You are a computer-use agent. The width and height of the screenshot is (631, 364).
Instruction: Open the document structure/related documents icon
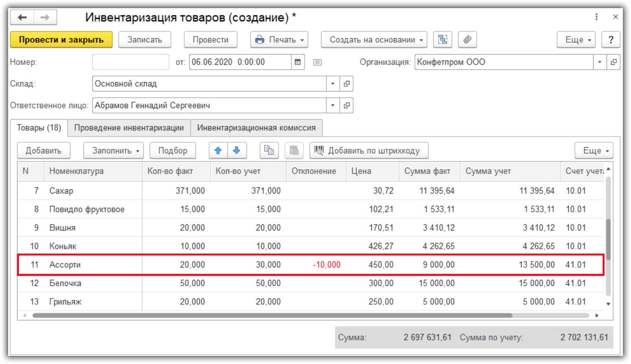pyautogui.click(x=443, y=40)
